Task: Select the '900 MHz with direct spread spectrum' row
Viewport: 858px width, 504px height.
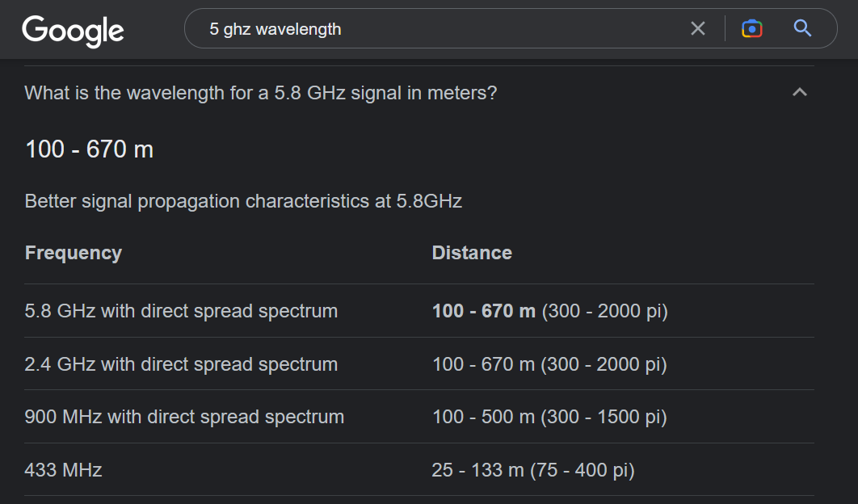Action: coord(419,417)
